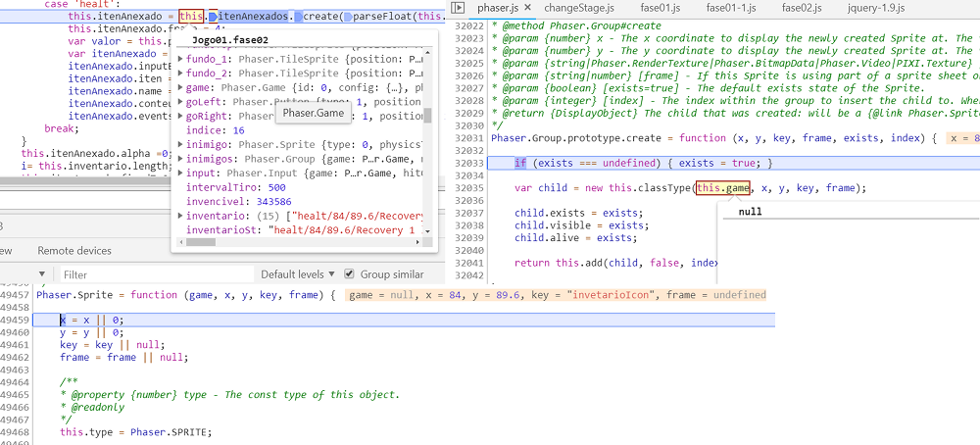This screenshot has height=445, width=980.
Task: Switch to changeStage.js tab
Action: [x=579, y=8]
